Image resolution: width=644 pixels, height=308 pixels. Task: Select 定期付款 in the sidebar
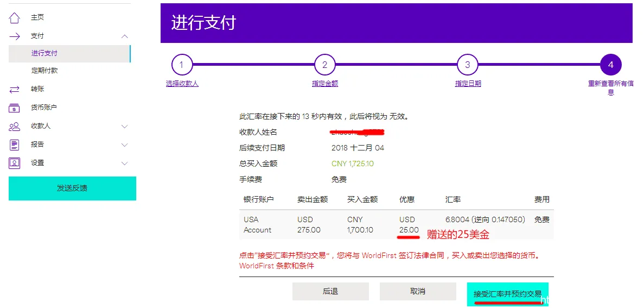(45, 71)
